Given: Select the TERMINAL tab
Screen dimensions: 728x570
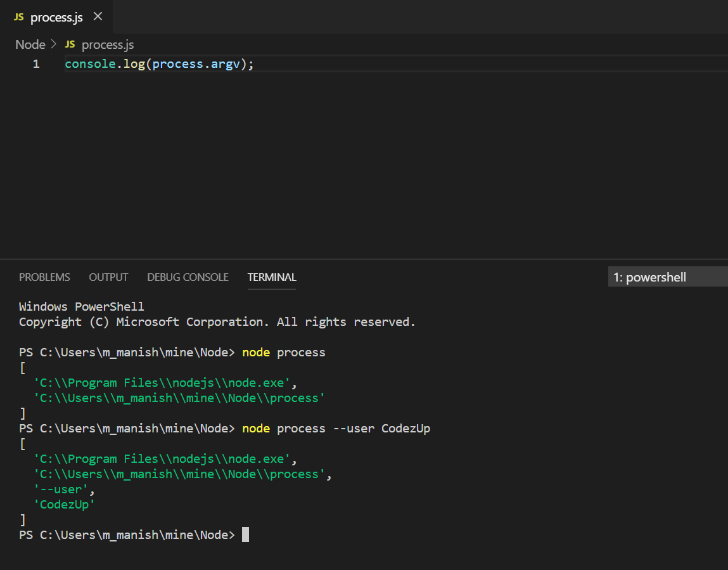Looking at the screenshot, I should tap(271, 277).
